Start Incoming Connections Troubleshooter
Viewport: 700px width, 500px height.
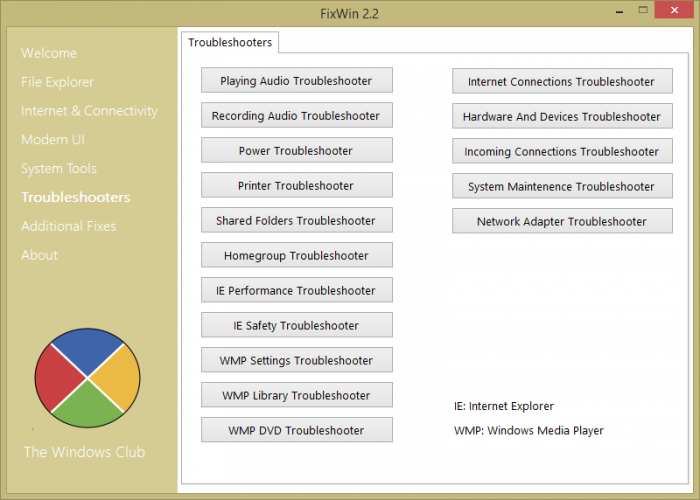pos(562,151)
